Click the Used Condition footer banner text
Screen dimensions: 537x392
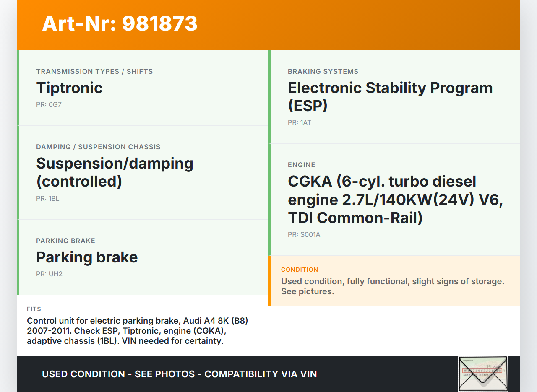(179, 374)
